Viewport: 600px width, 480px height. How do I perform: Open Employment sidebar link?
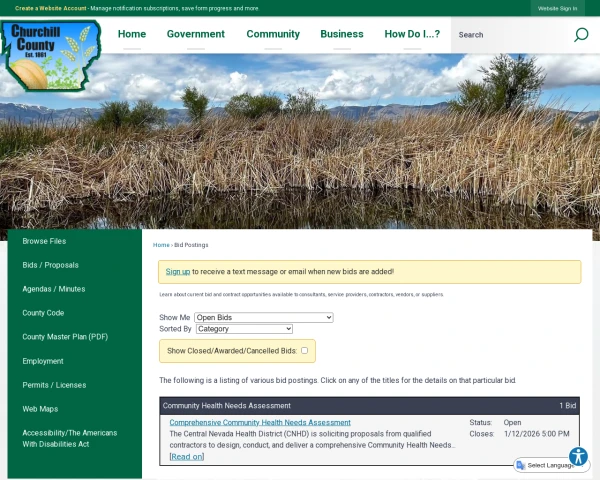tap(43, 361)
